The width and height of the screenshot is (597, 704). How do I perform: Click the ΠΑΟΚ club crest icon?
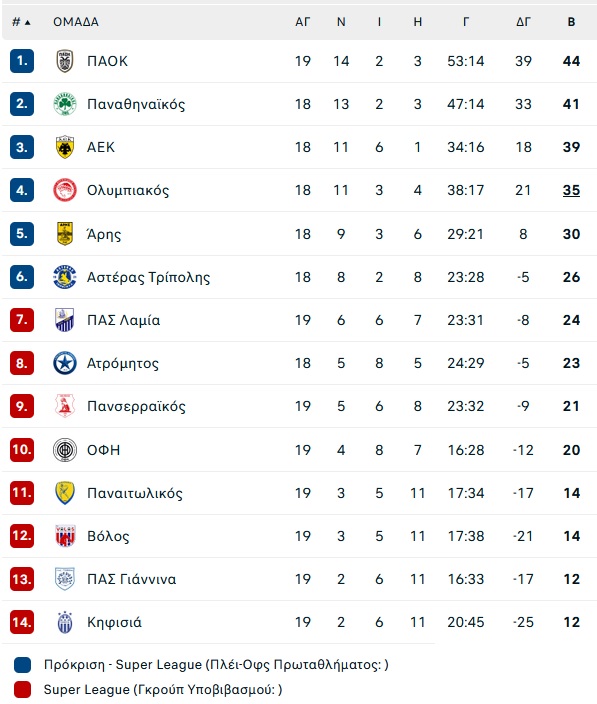65,61
